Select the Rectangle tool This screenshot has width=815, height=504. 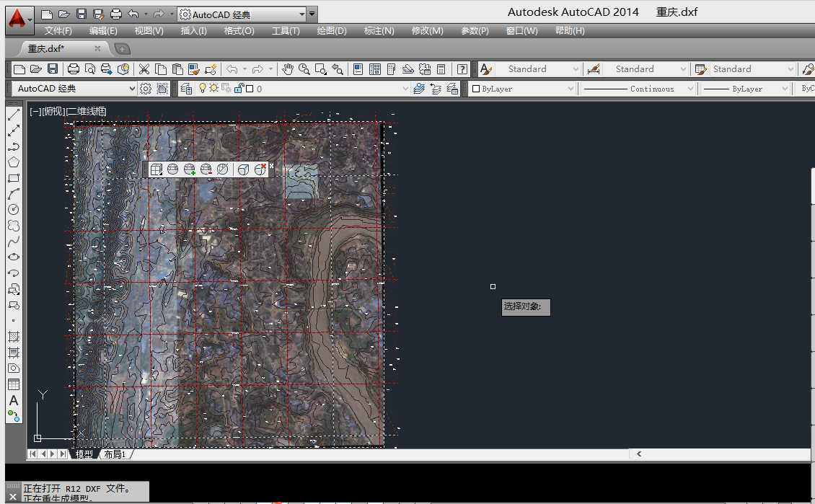(14, 178)
